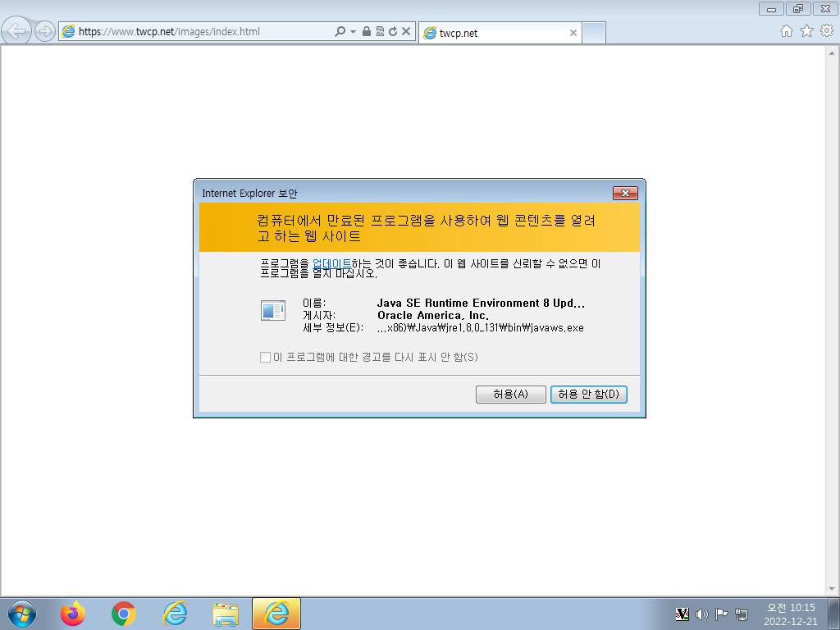840x630 pixels.
Task: Select the twcp.net tab
Action: [500, 33]
